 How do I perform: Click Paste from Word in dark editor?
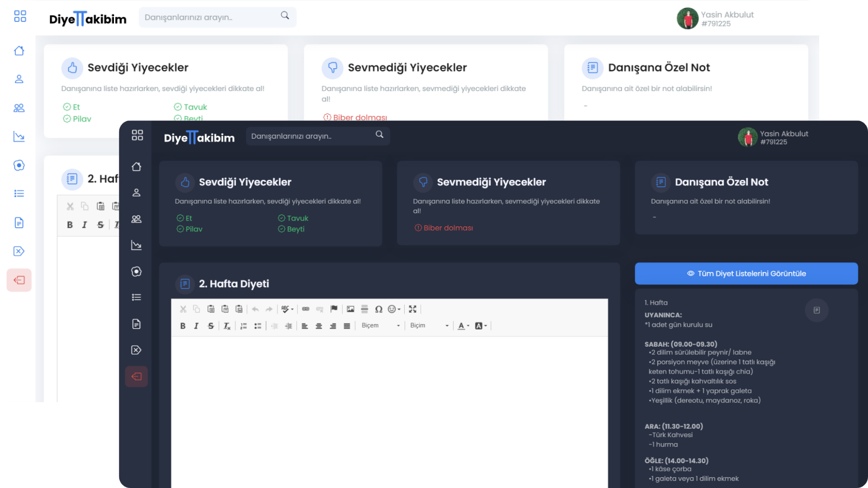click(239, 309)
